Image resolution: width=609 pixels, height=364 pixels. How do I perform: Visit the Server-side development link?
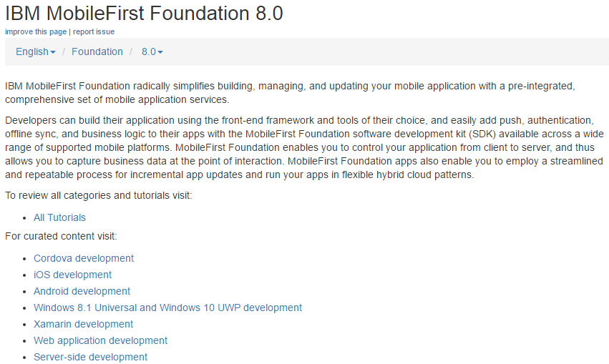click(x=90, y=357)
